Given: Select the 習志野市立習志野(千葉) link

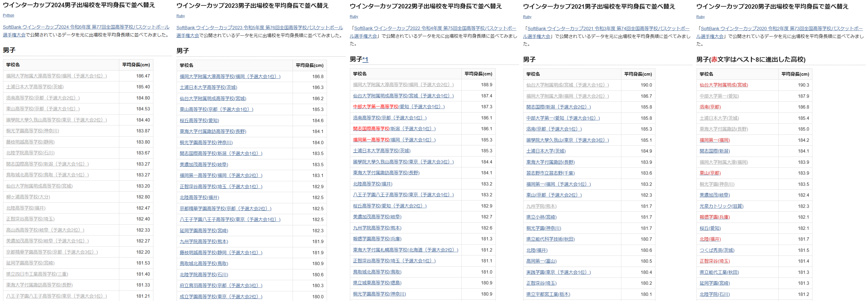Looking at the screenshot, I should pyautogui.click(x=550, y=173).
